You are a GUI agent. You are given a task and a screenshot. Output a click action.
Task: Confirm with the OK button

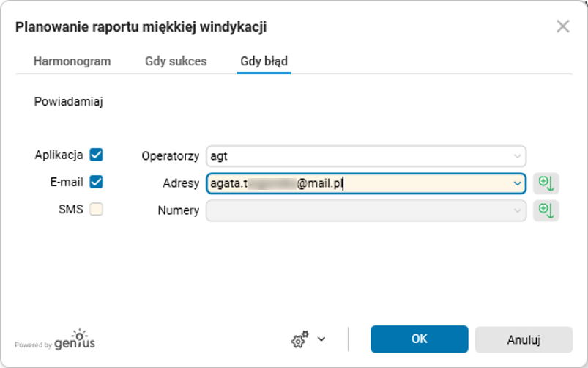pyautogui.click(x=420, y=339)
